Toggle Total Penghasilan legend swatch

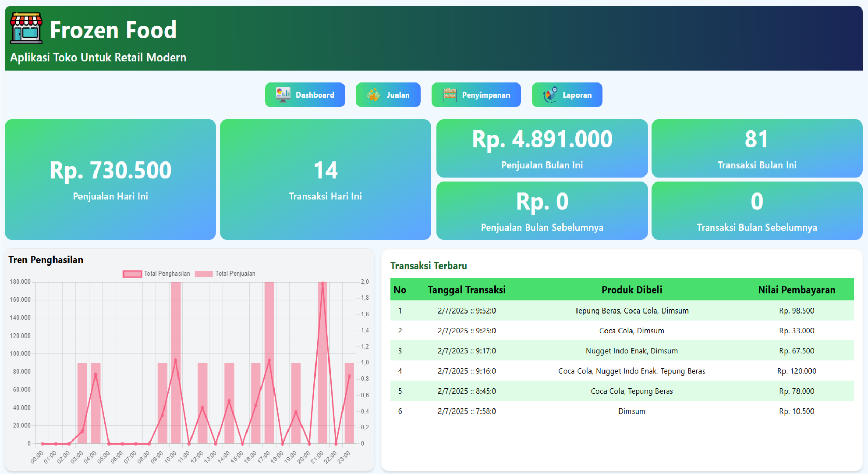(x=132, y=274)
